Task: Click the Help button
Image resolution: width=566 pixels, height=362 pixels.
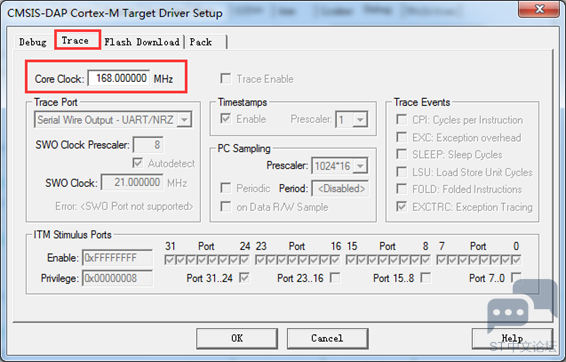Action: [512, 338]
